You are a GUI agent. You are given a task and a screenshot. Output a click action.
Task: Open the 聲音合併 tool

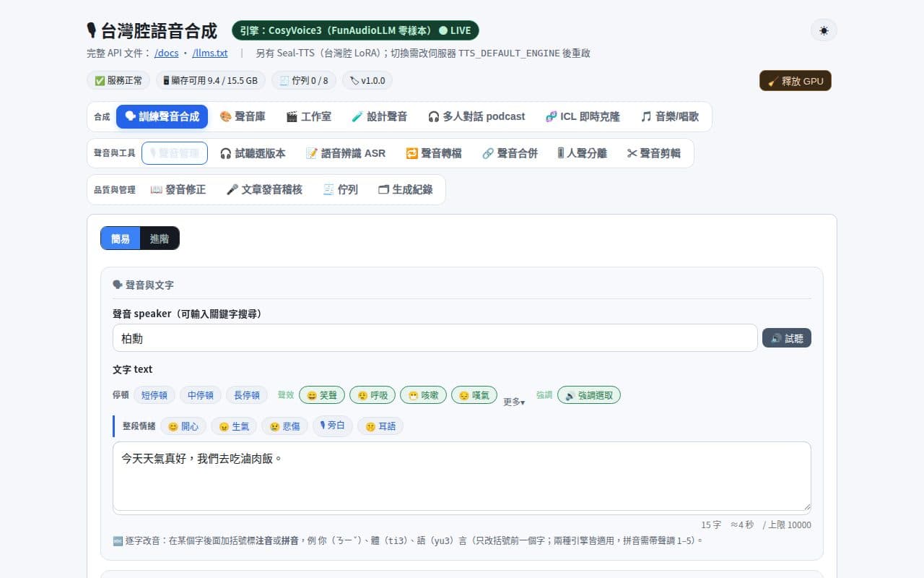510,153
